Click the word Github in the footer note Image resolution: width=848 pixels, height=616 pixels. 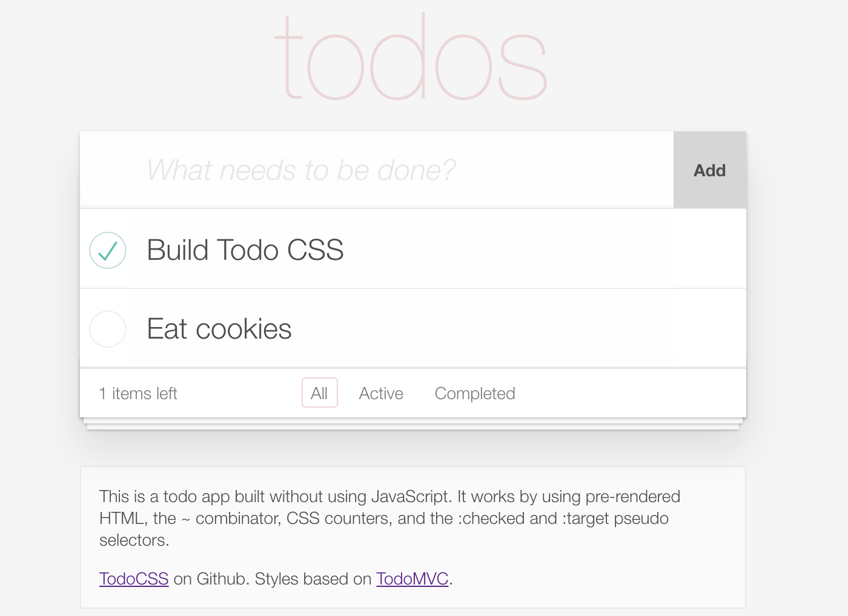(222, 578)
